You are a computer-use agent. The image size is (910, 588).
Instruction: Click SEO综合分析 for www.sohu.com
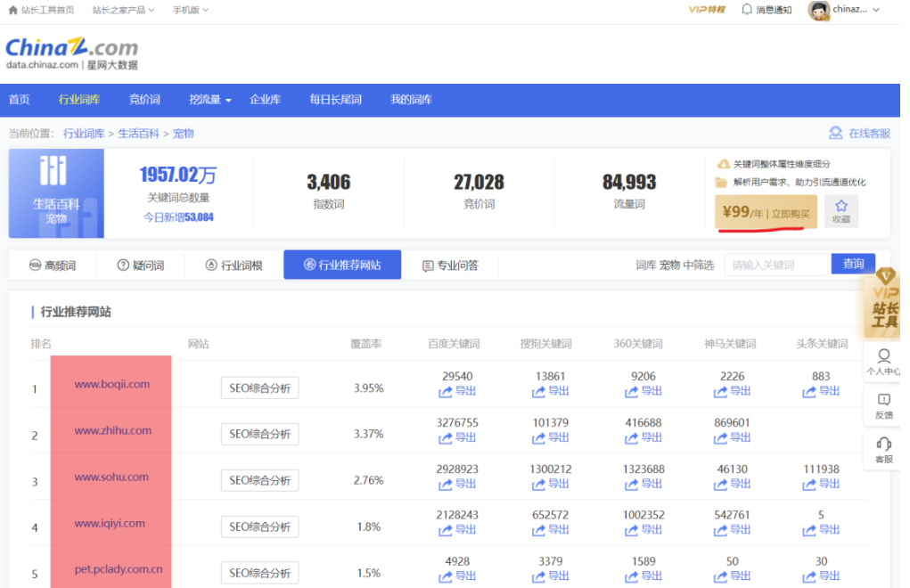click(x=260, y=480)
